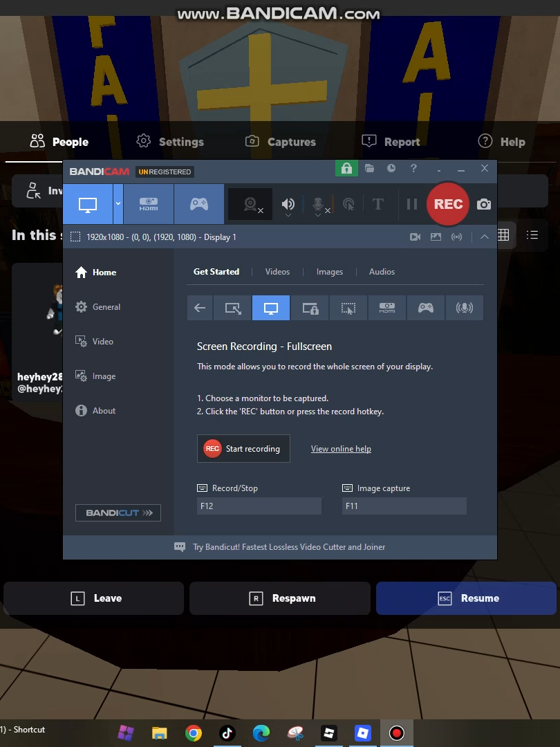The width and height of the screenshot is (560, 747).
Task: Open About in Bandicam sidebar
Action: click(x=95, y=411)
